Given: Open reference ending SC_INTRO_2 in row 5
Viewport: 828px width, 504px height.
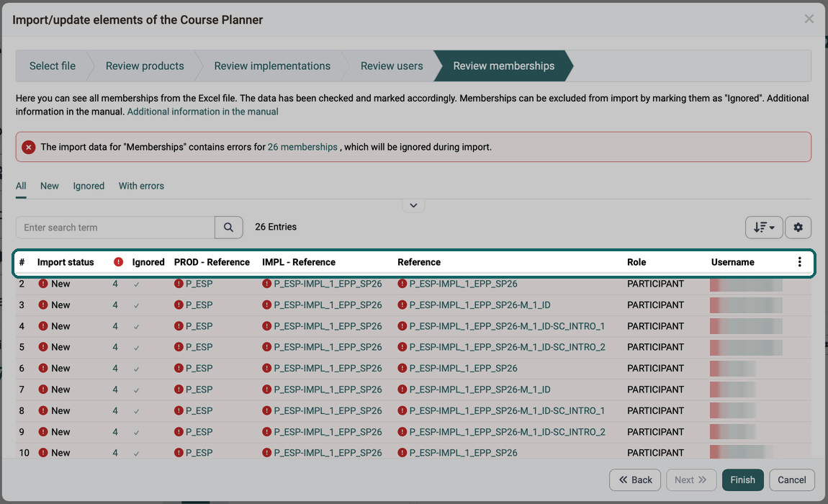Looking at the screenshot, I should (x=507, y=347).
